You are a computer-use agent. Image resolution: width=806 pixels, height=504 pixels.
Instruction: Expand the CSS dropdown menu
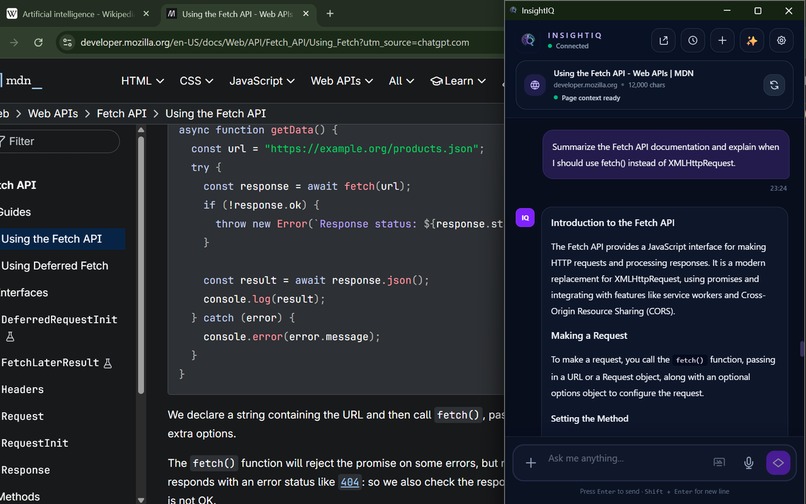[196, 81]
